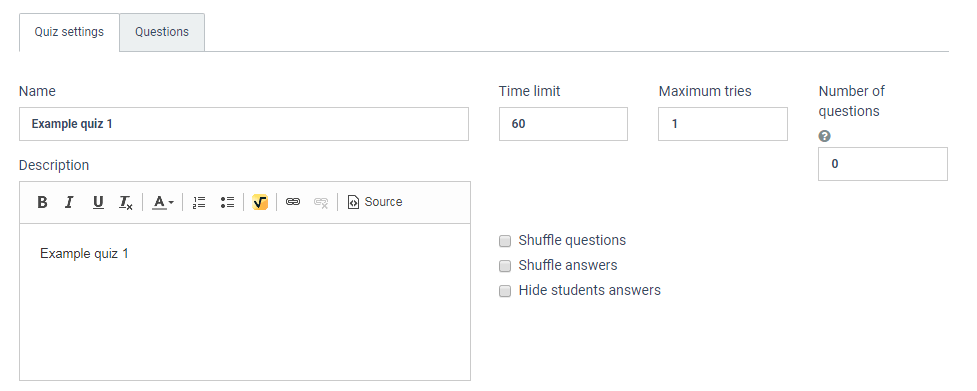Open the yellow math formula editor
The width and height of the screenshot is (977, 391).
pyautogui.click(x=260, y=202)
